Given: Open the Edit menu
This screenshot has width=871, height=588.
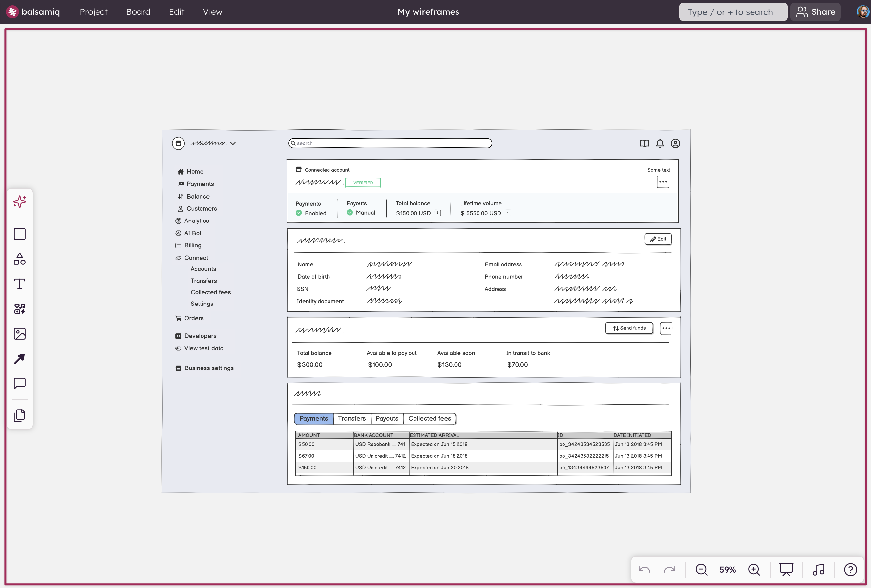Looking at the screenshot, I should pos(177,11).
